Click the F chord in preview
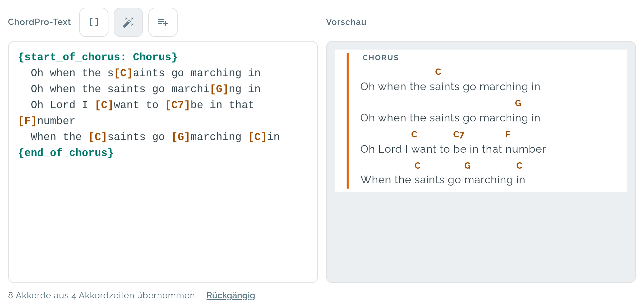This screenshot has width=644, height=308. coord(508,134)
